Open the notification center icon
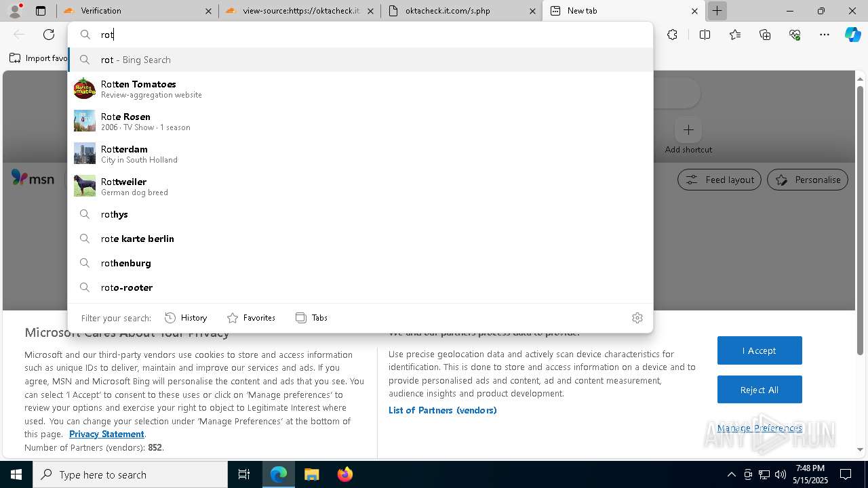This screenshot has width=868, height=488. pos(846,474)
